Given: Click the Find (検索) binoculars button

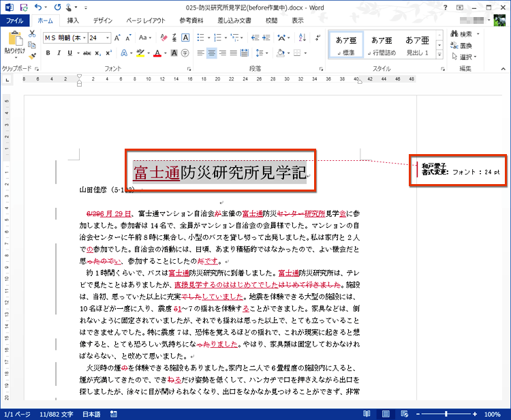Looking at the screenshot, I should (x=461, y=34).
